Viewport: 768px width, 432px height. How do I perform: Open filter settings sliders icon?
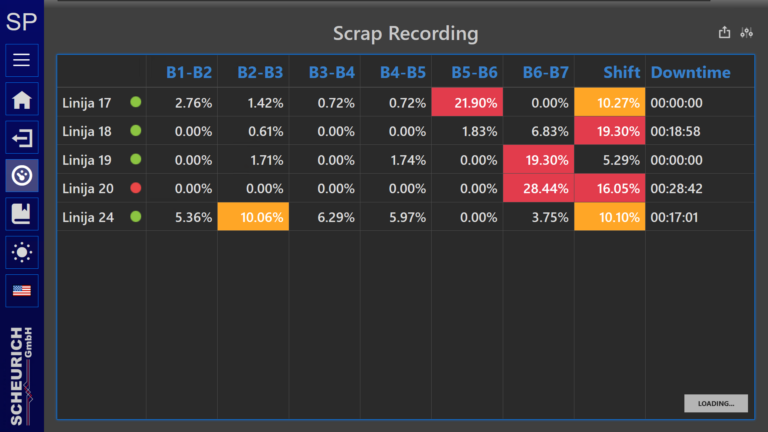point(746,33)
